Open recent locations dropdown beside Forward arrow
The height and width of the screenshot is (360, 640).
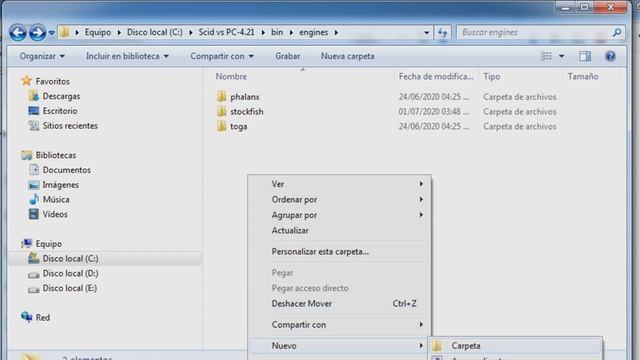[51, 33]
